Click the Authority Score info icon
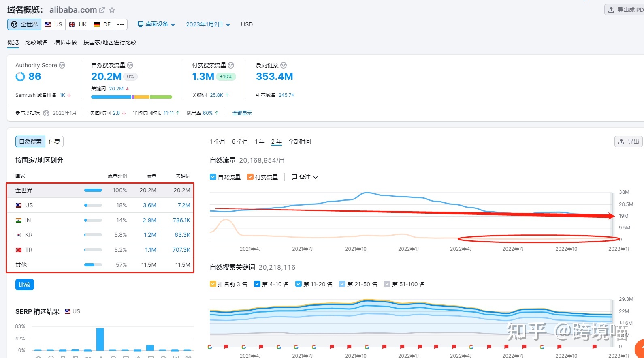The width and height of the screenshot is (644, 358). [x=62, y=65]
